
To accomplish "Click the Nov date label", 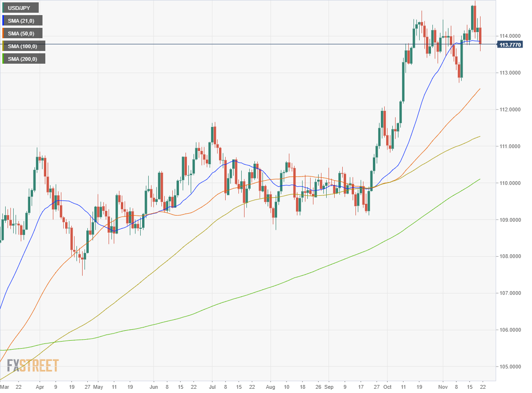I will (x=443, y=387).
